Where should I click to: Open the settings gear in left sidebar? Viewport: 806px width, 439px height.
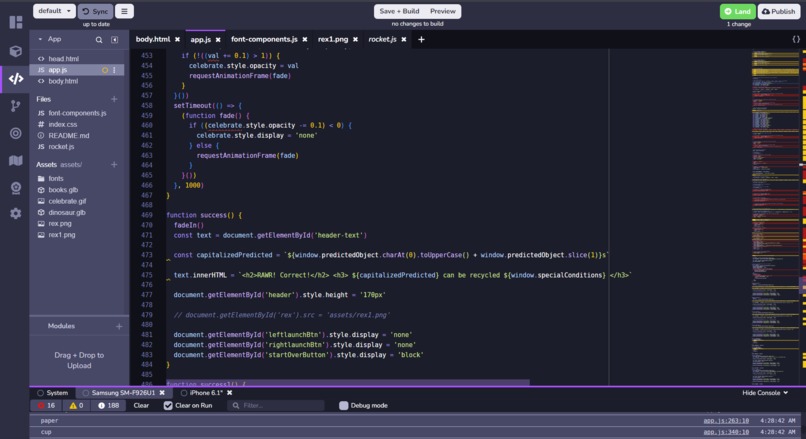coord(15,213)
